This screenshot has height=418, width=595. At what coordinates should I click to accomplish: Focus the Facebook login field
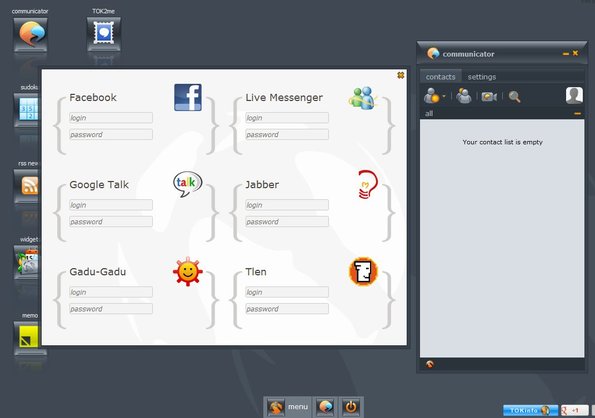[x=111, y=118]
